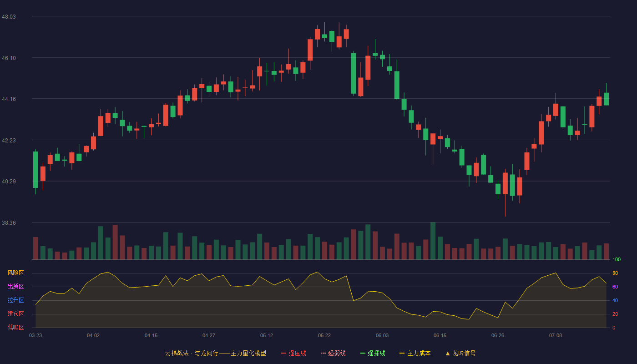The height and width of the screenshot is (364, 637).
Task: Click the 低吸区 zone label
Action: 15,328
